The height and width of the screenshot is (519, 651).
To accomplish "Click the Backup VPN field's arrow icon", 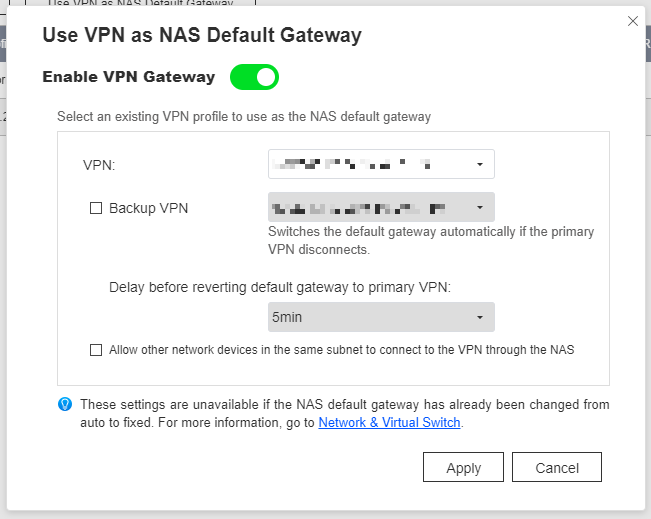I will coord(480,208).
